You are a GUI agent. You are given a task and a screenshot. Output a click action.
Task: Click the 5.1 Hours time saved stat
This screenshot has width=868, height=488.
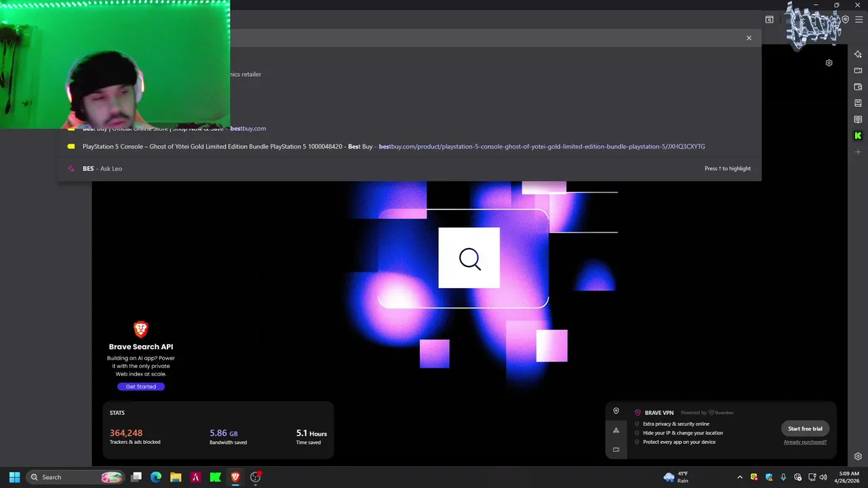[x=311, y=436]
